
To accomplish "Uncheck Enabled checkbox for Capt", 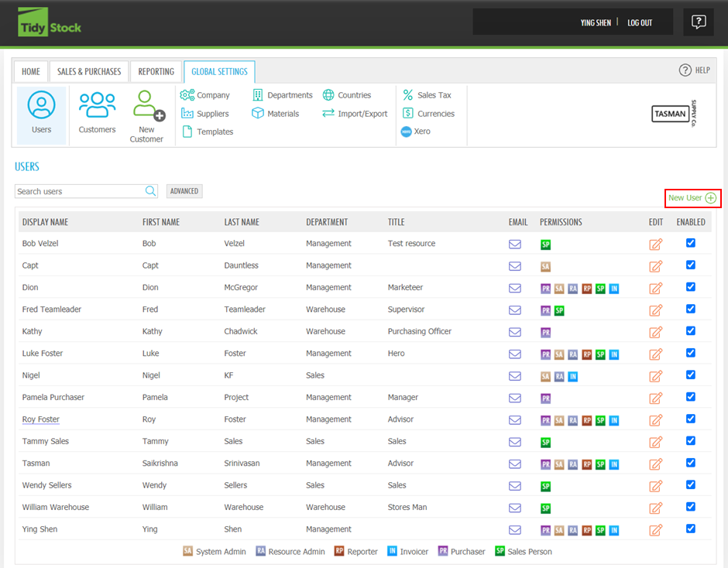I will click(691, 265).
